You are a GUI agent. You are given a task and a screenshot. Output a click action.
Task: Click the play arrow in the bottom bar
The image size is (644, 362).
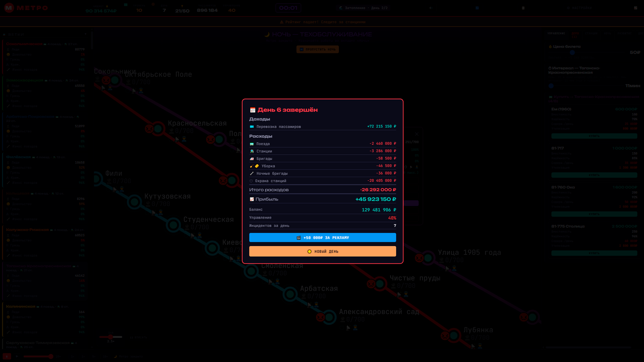point(17,356)
